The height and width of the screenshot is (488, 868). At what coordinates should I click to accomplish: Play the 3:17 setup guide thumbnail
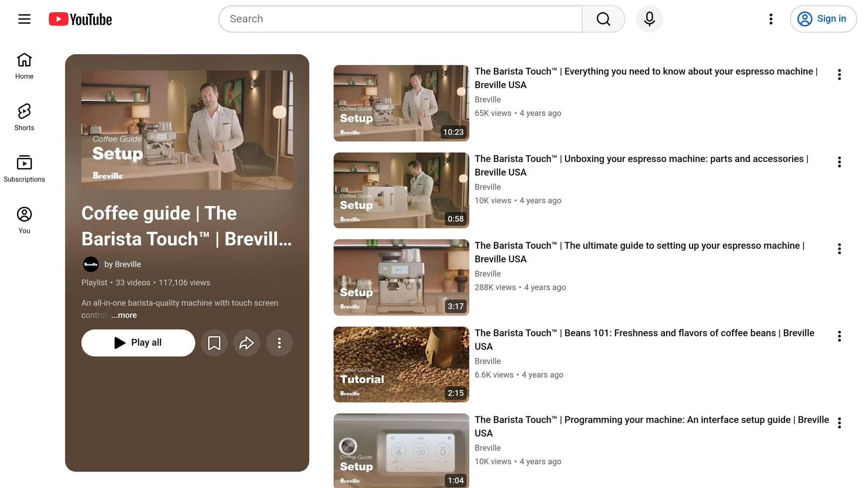[401, 277]
